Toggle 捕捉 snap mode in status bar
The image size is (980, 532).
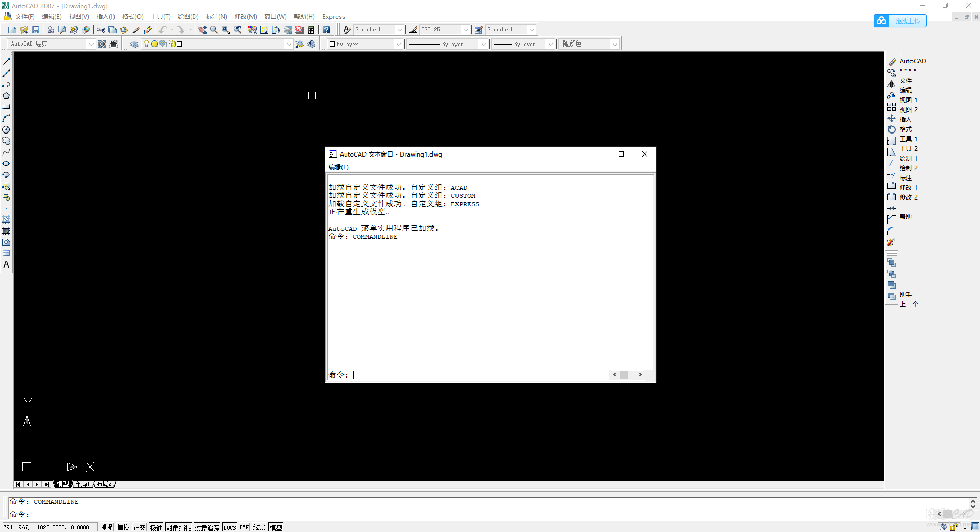[107, 527]
